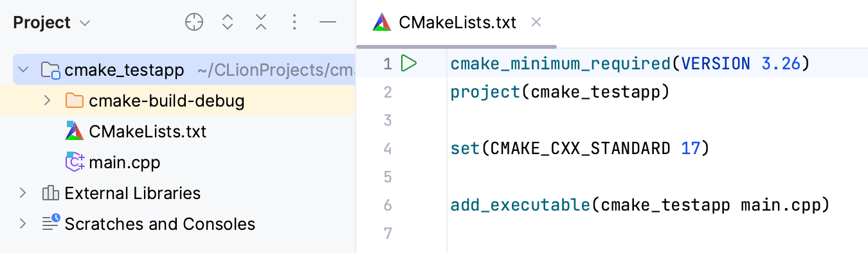This screenshot has width=868, height=253.
Task: Hide the Project tool window with minimize dash
Action: click(328, 22)
